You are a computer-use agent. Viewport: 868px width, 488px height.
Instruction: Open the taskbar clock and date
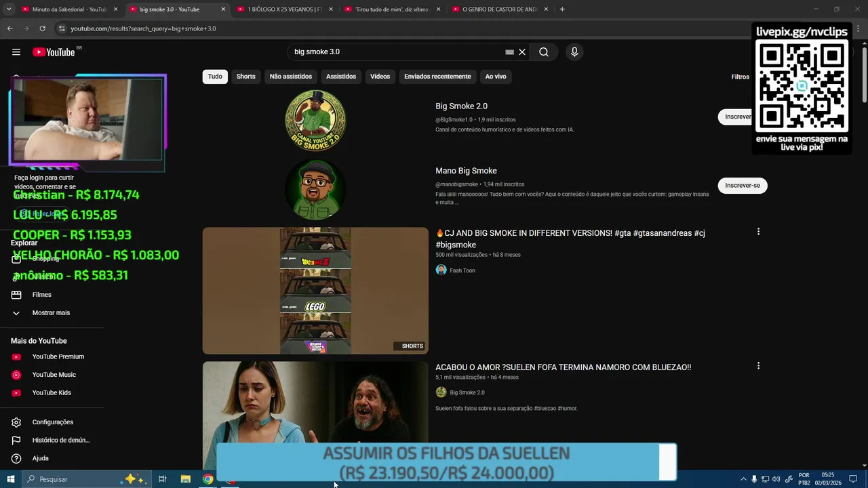point(828,479)
